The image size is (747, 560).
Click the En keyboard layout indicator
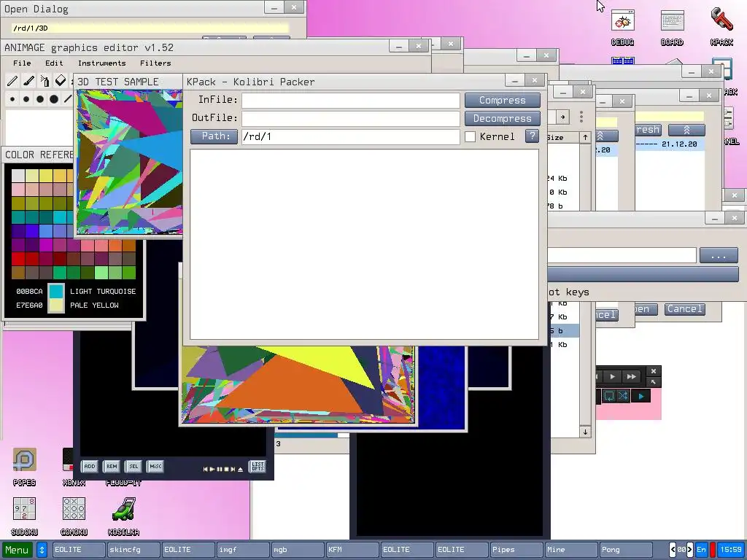(701, 550)
